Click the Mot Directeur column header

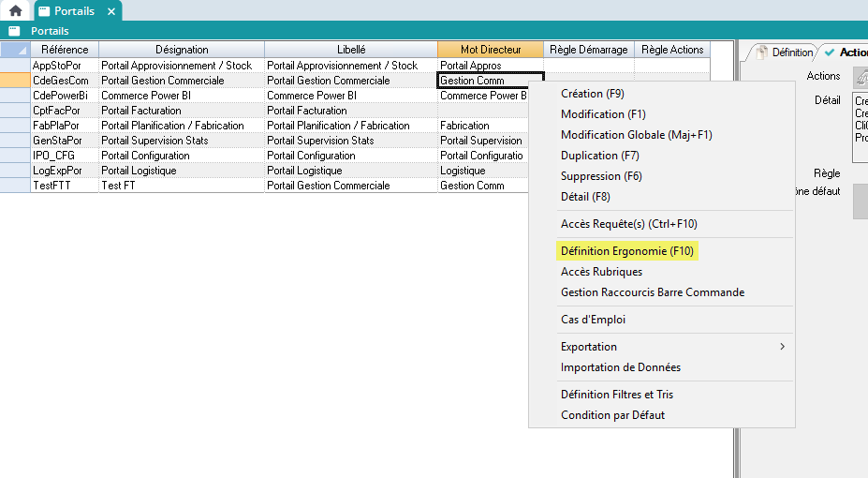490,50
